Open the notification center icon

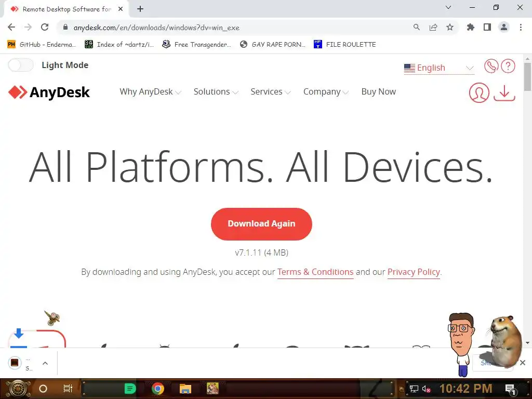[x=511, y=389]
